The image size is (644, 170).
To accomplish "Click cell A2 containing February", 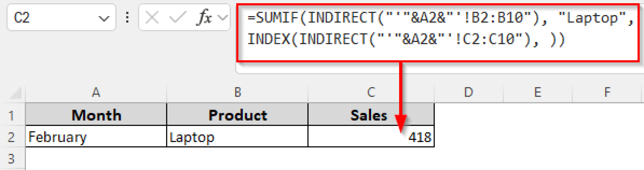I will pyautogui.click(x=96, y=137).
